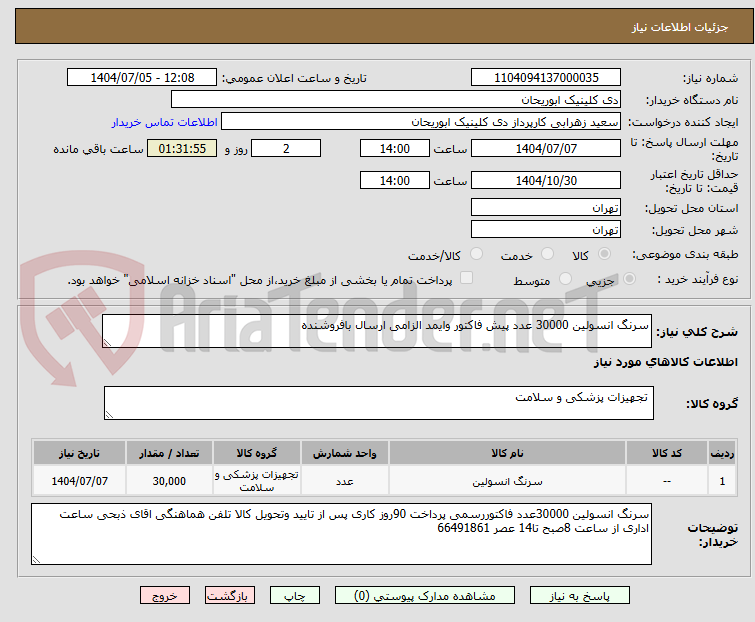This screenshot has height=622, width=755.
Task: Select the خدمت radio button
Action: (x=547, y=254)
